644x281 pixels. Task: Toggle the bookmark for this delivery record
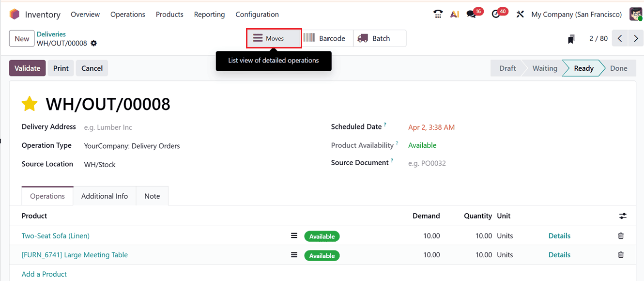[x=571, y=38]
